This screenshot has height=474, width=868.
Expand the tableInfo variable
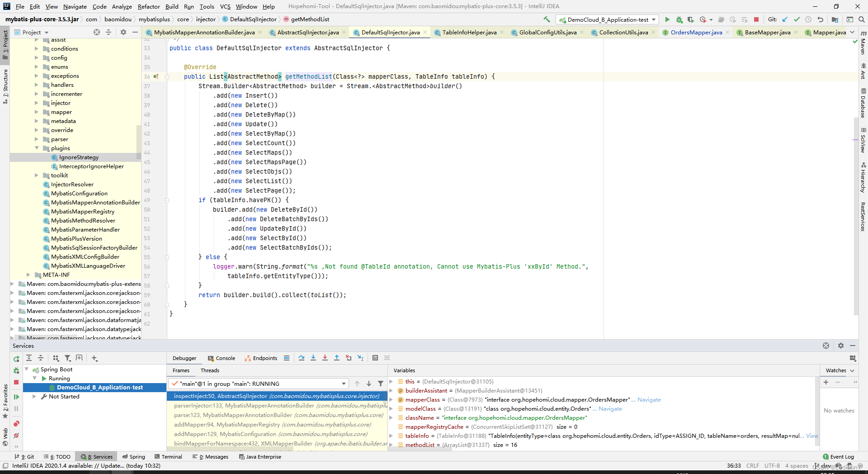pyautogui.click(x=391, y=436)
